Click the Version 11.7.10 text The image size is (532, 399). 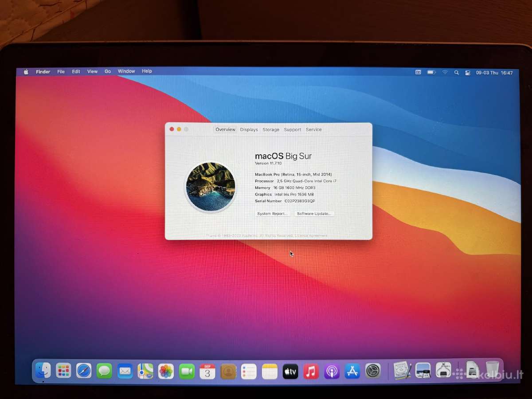click(x=268, y=163)
